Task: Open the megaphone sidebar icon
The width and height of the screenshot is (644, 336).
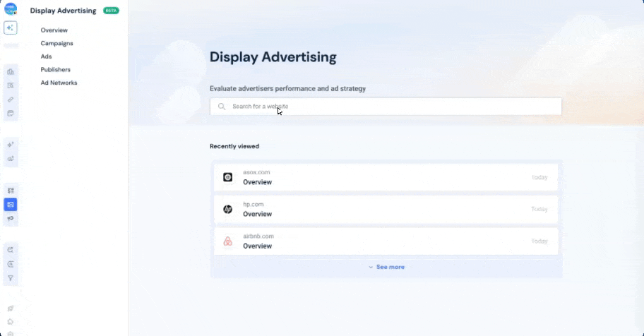Action: tap(11, 219)
